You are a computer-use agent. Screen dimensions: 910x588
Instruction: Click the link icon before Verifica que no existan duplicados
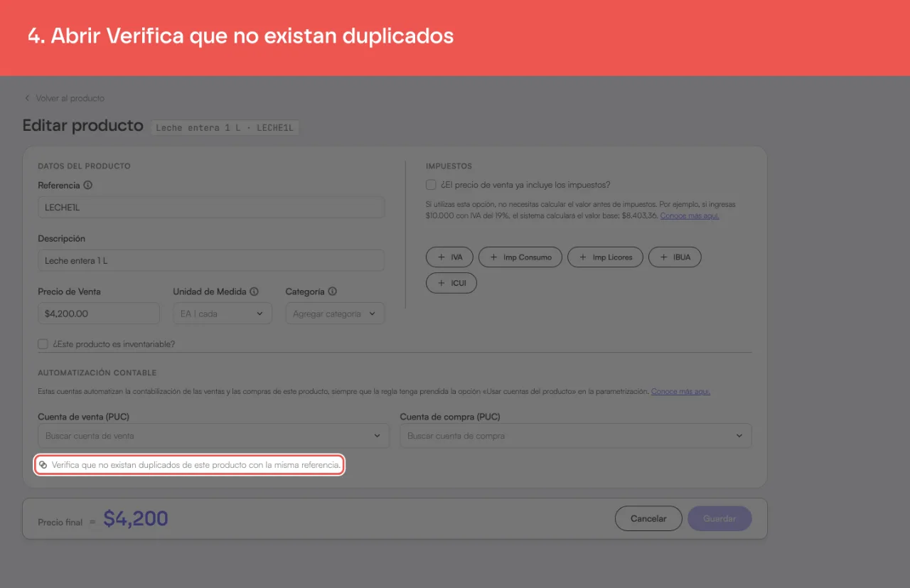pyautogui.click(x=43, y=465)
